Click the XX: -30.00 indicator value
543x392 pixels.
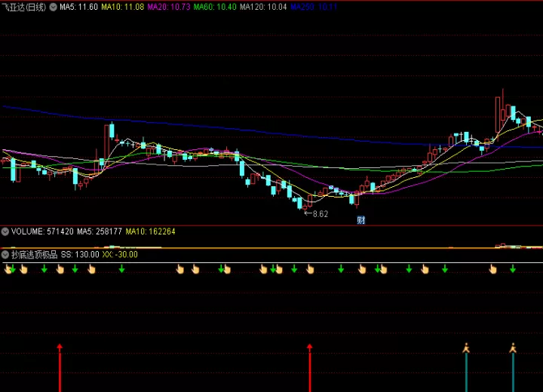click(x=120, y=255)
